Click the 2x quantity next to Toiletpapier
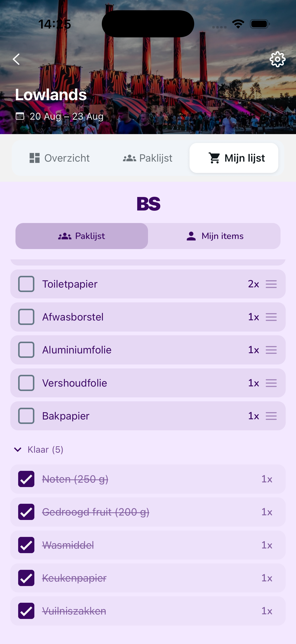The width and height of the screenshot is (296, 644). click(253, 284)
